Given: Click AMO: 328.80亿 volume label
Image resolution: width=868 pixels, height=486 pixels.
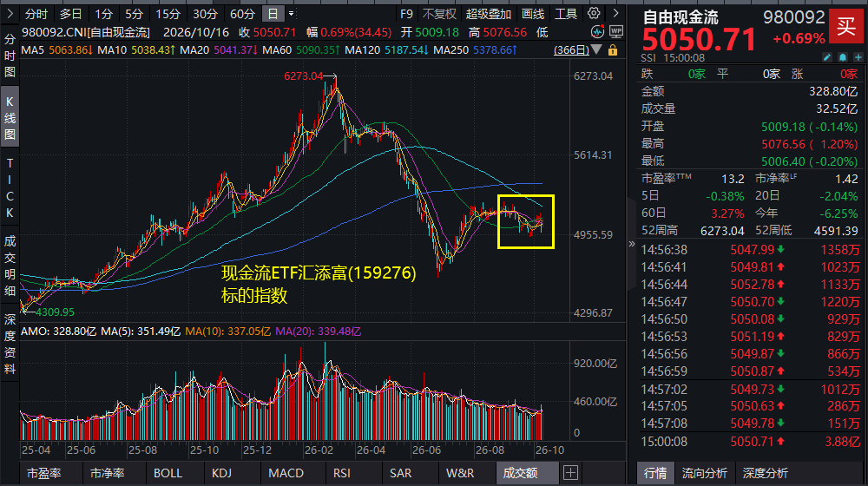Looking at the screenshot, I should (58, 332).
